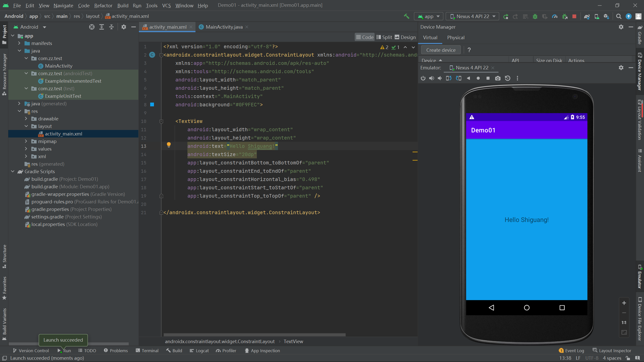Switch editor to Design mode
The width and height of the screenshot is (644, 362).
405,37
